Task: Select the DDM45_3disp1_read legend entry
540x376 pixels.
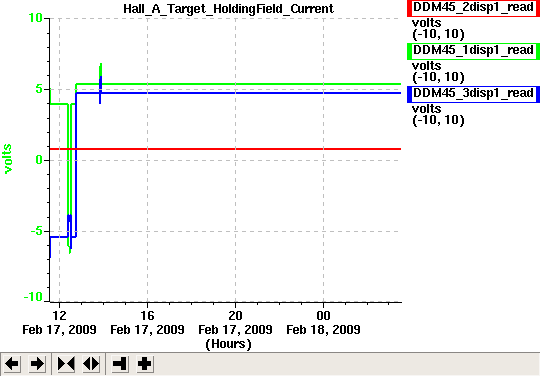Action: pyautogui.click(x=473, y=94)
